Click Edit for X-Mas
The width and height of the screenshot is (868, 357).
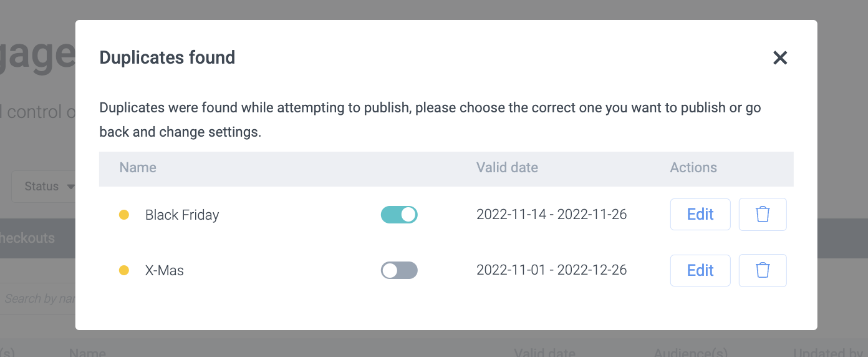click(700, 270)
